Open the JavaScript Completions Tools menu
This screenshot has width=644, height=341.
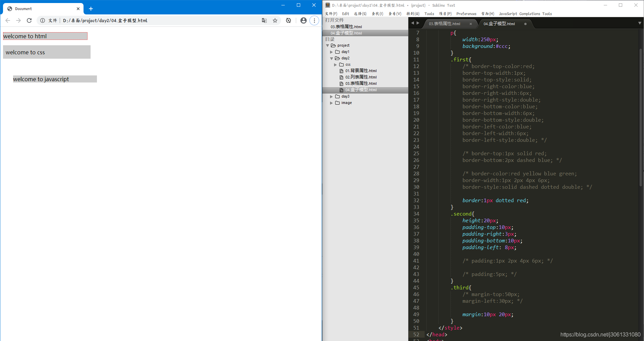[x=525, y=14]
